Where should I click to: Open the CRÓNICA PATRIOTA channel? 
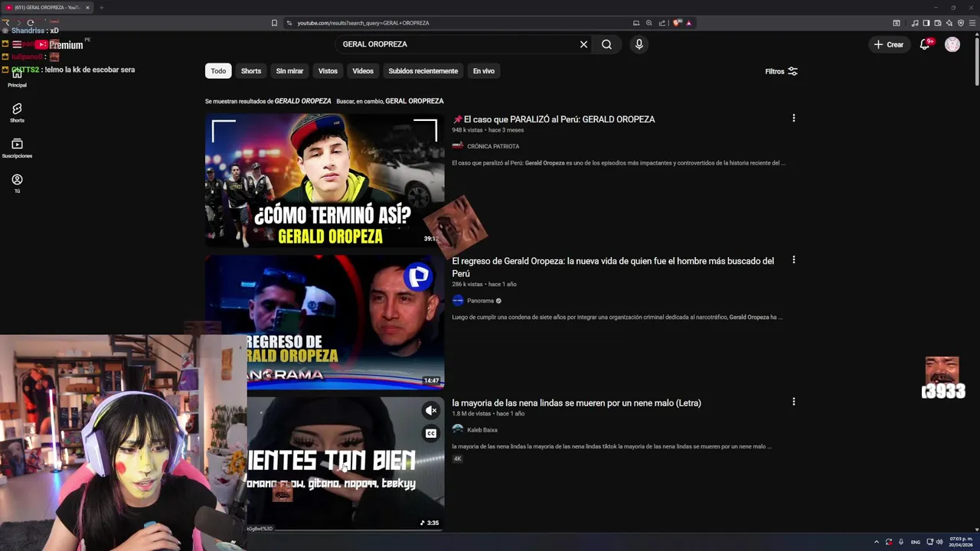pyautogui.click(x=493, y=146)
